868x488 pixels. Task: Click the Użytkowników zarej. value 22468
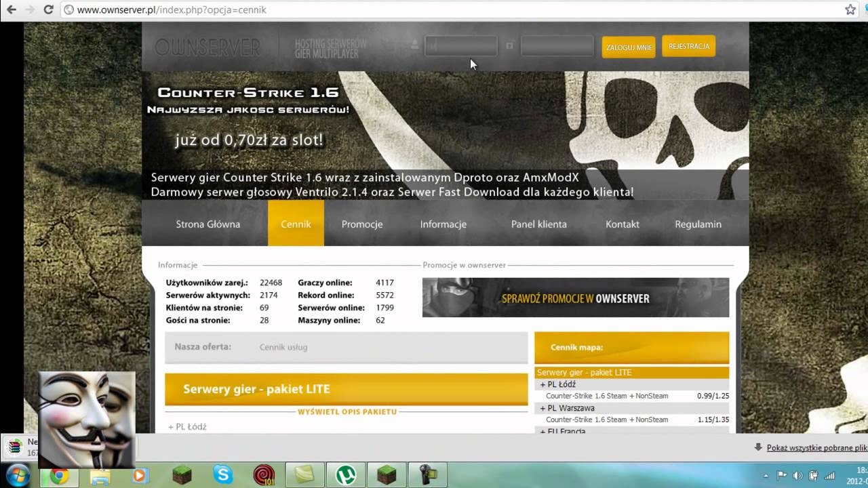coord(271,283)
